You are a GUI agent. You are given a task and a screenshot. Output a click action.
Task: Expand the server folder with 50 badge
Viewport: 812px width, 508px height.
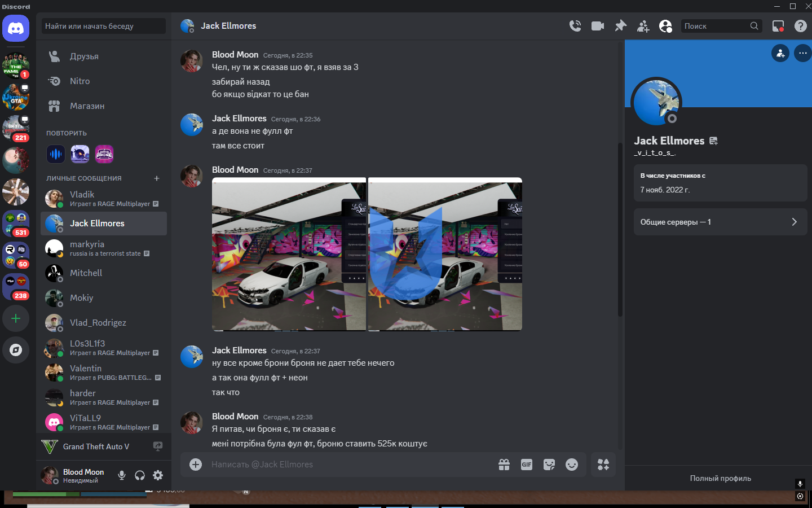(16, 255)
